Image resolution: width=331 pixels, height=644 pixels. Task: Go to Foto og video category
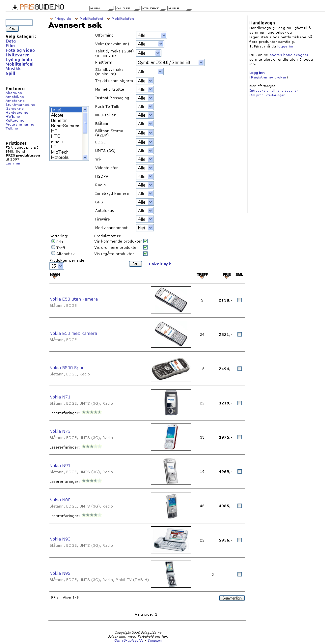[x=20, y=50]
